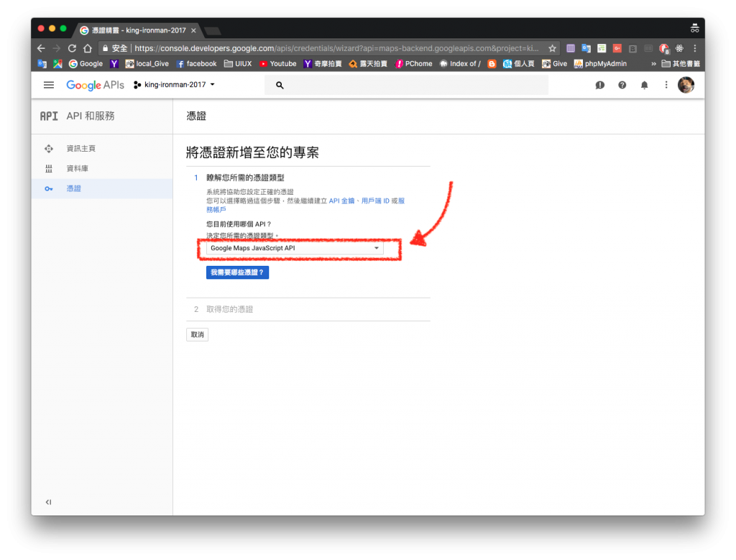Click the 取消 button
This screenshot has height=560, width=736.
point(197,335)
